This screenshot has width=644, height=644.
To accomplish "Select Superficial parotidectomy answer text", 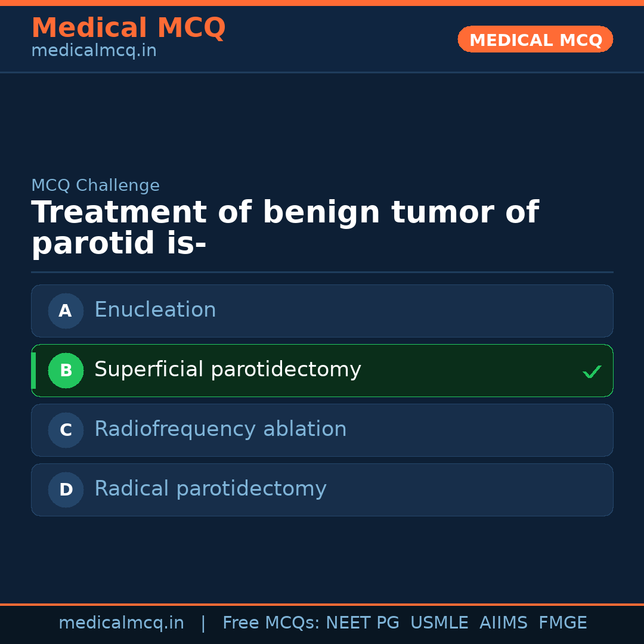I will [227, 370].
